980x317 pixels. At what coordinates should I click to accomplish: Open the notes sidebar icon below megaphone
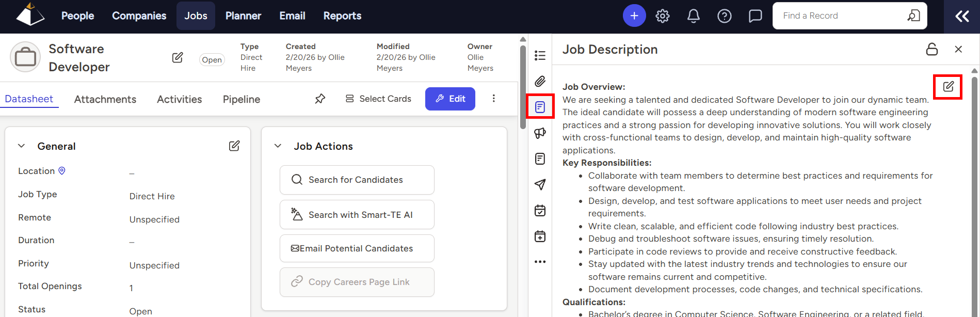(540, 158)
